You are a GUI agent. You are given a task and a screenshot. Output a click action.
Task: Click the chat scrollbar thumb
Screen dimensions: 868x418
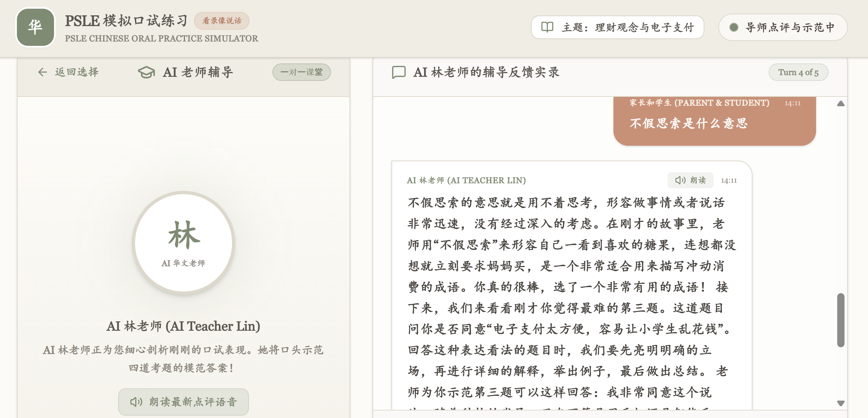(x=840, y=320)
